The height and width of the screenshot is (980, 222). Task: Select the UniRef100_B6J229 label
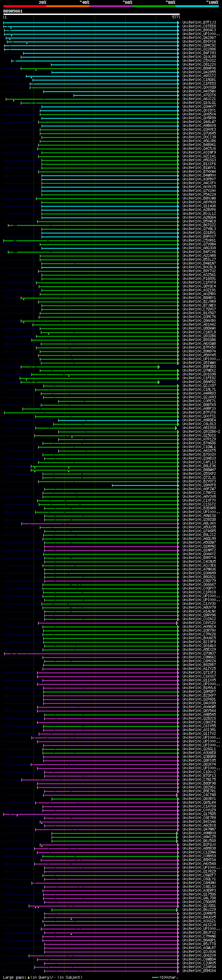pos(199,909)
